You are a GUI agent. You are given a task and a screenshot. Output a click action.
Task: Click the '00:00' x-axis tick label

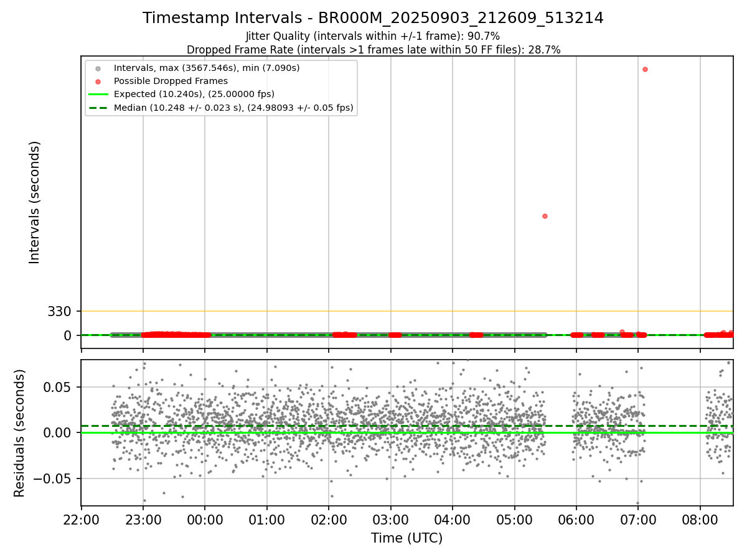[x=205, y=520]
